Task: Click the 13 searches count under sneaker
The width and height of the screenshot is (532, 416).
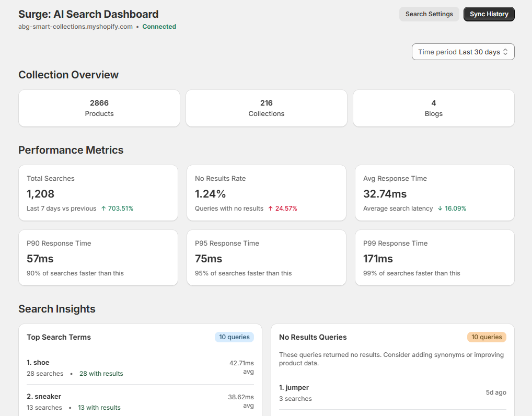Action: (x=44, y=408)
